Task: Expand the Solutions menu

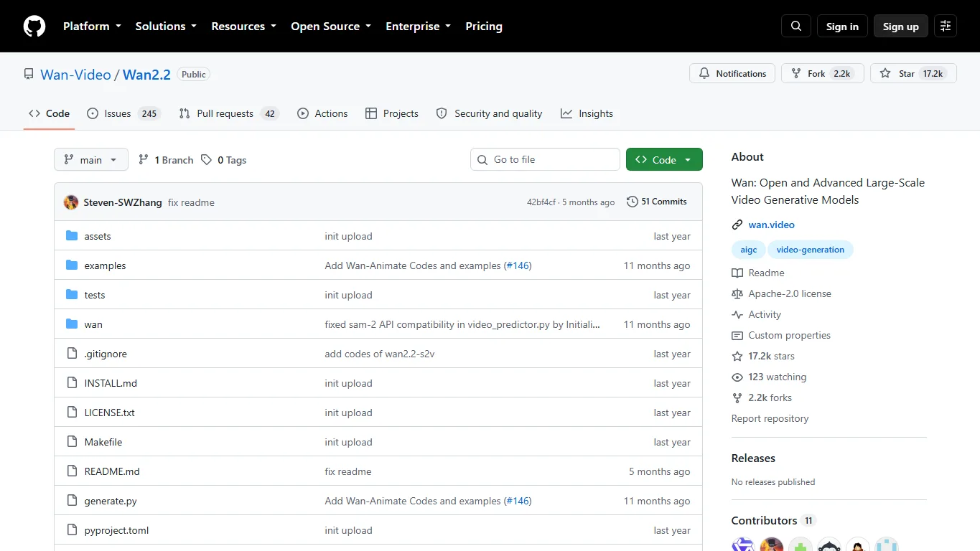Action: (x=166, y=27)
